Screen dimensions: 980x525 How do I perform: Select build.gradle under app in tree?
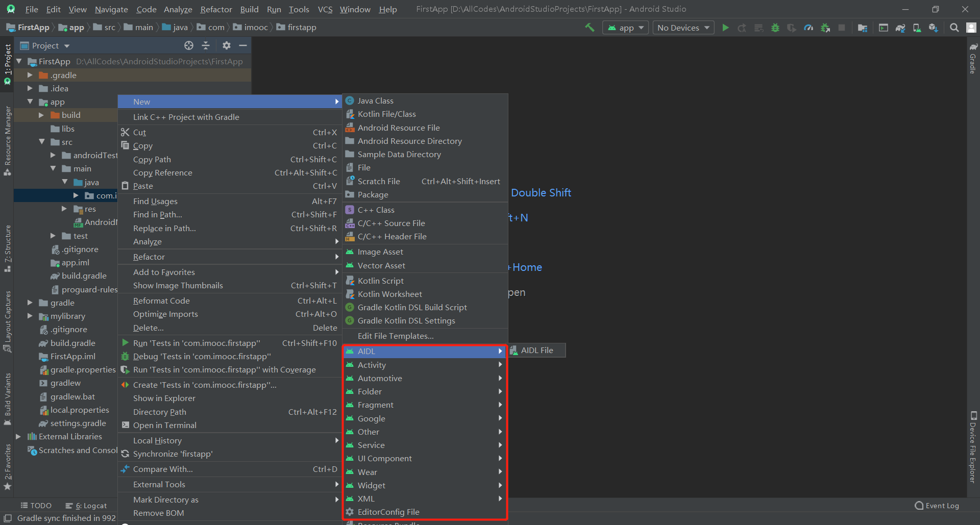[x=79, y=276]
